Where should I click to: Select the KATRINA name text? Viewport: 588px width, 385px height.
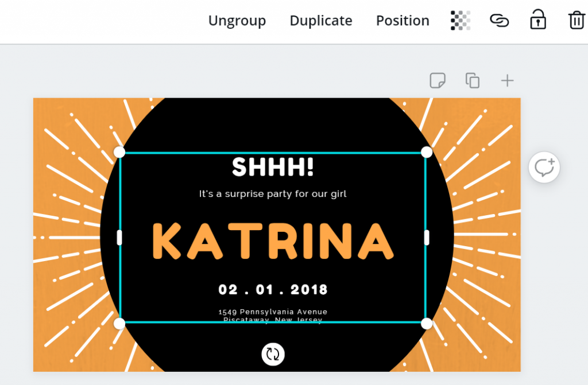[273, 240]
